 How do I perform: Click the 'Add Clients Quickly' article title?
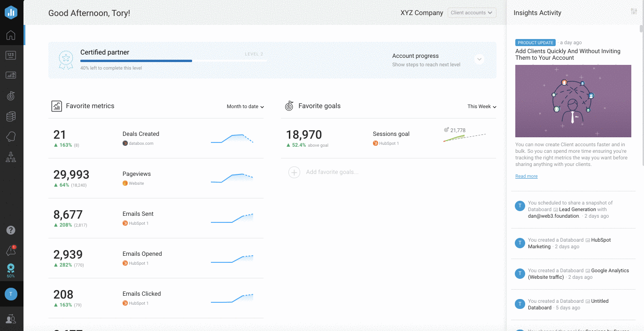click(568, 55)
